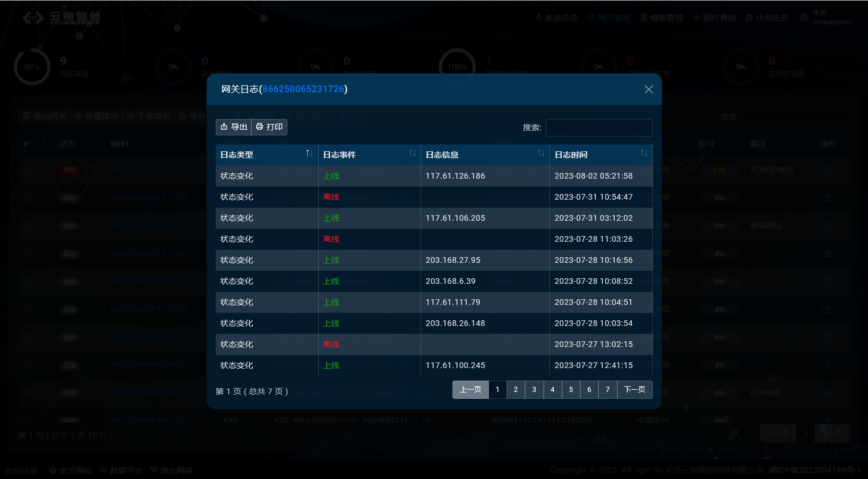Viewport: 868px width, 479px height.
Task: Click the 打印 print button in the log dialog
Action: (x=269, y=127)
